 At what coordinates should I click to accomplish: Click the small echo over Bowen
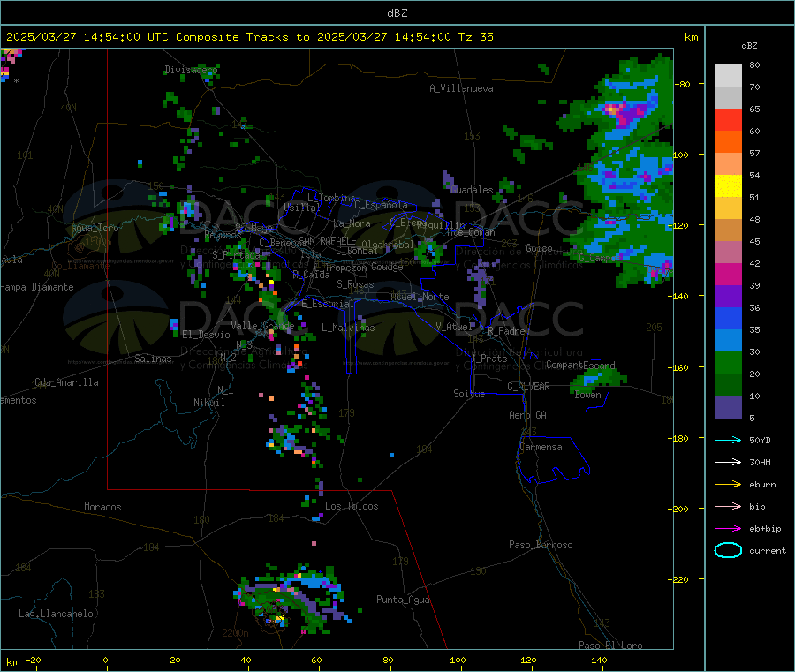click(599, 379)
